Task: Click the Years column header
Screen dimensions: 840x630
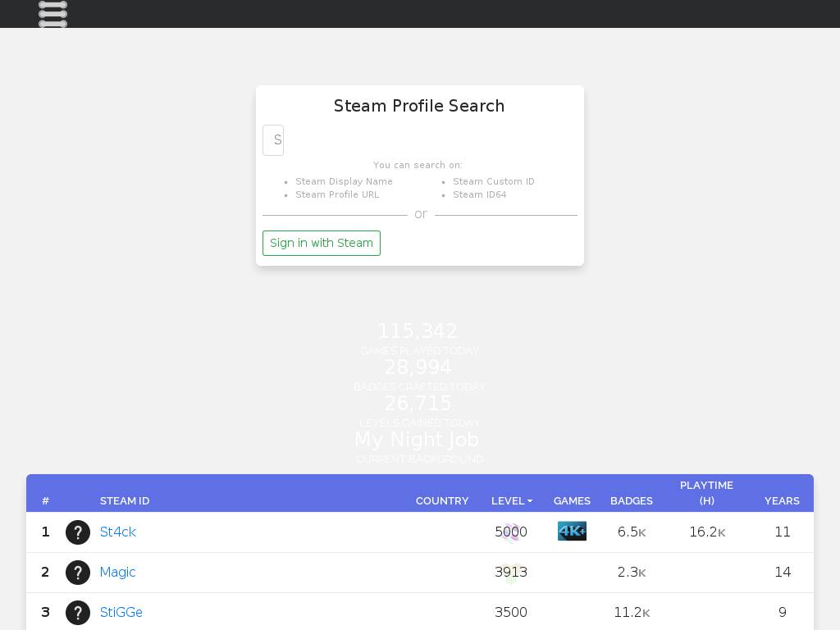Action: coord(782,500)
